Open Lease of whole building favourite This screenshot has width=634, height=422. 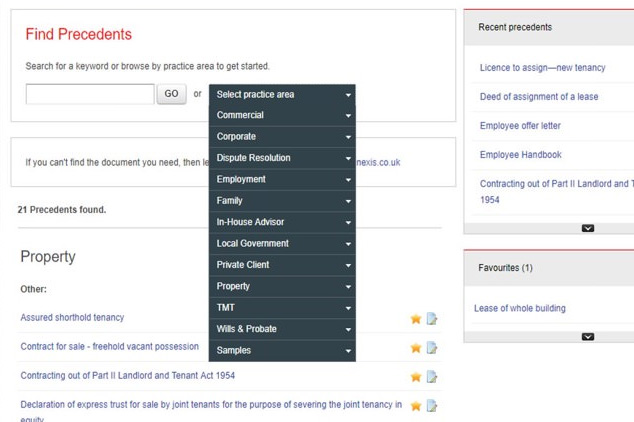519,308
